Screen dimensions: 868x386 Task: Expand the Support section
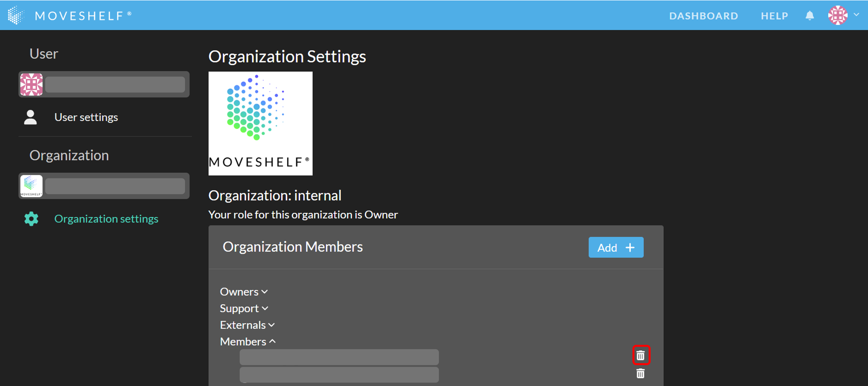244,308
